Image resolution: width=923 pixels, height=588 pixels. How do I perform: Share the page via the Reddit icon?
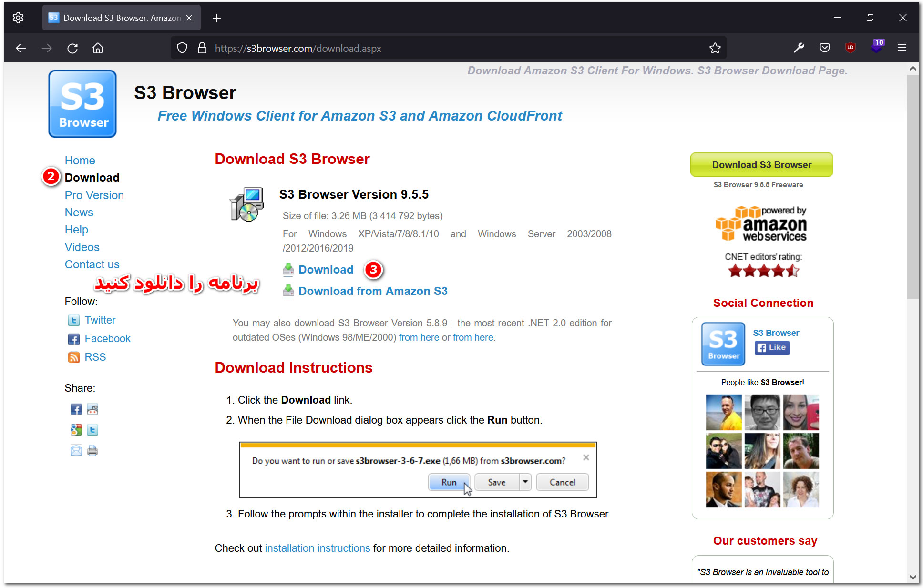click(92, 409)
